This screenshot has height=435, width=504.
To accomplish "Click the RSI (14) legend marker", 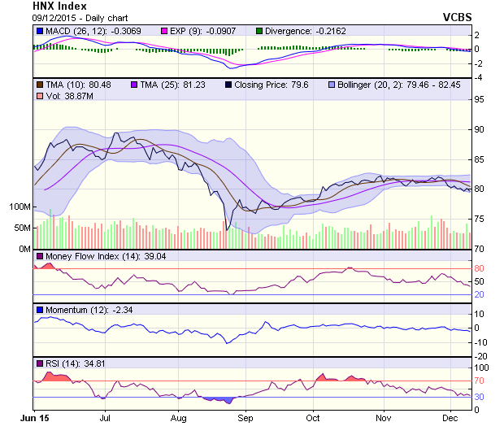I will point(39,363).
